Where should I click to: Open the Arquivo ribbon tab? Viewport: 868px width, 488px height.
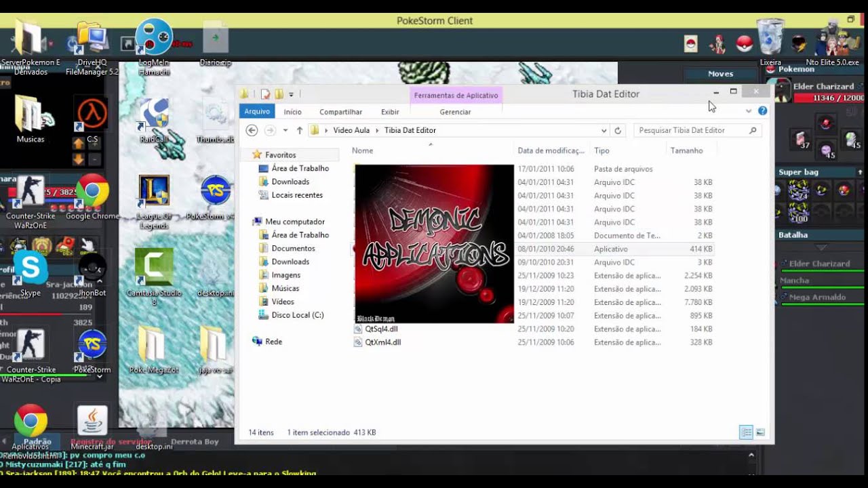257,112
